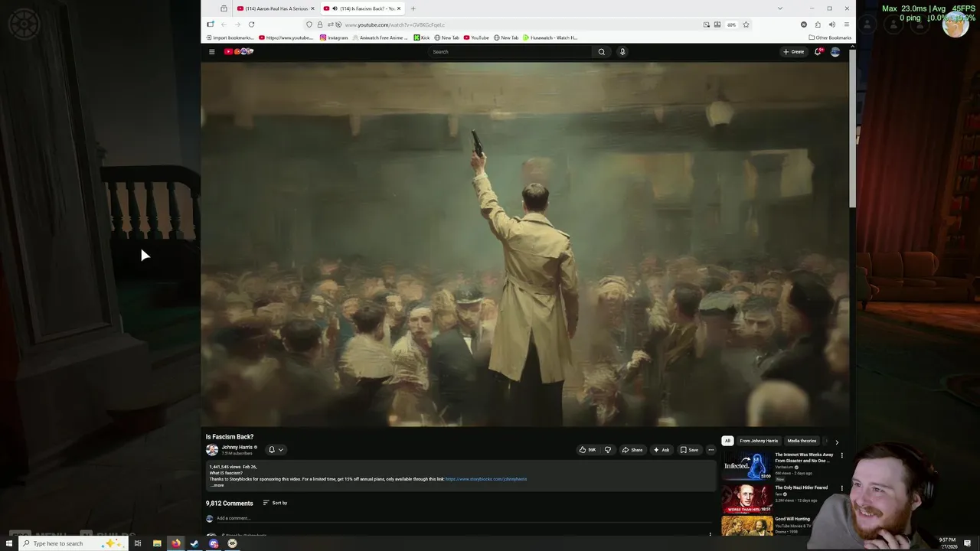
Task: Open the account avatar menu
Action: pyautogui.click(x=835, y=52)
